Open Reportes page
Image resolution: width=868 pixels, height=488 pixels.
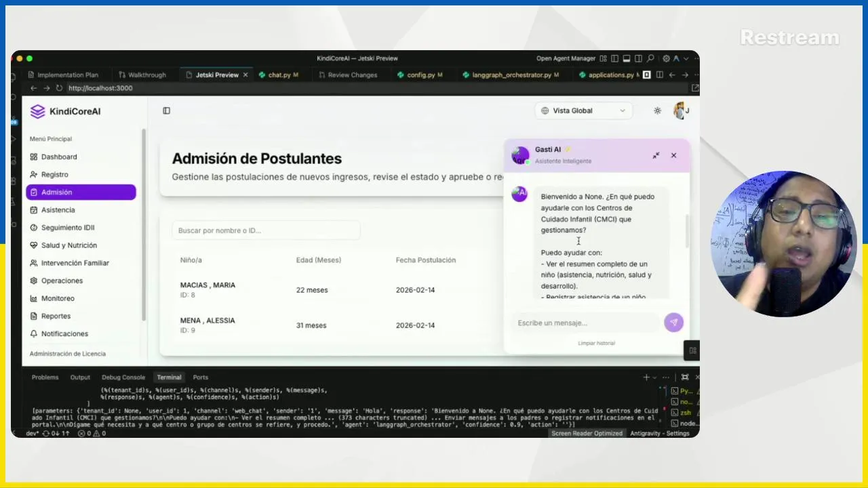point(81,316)
